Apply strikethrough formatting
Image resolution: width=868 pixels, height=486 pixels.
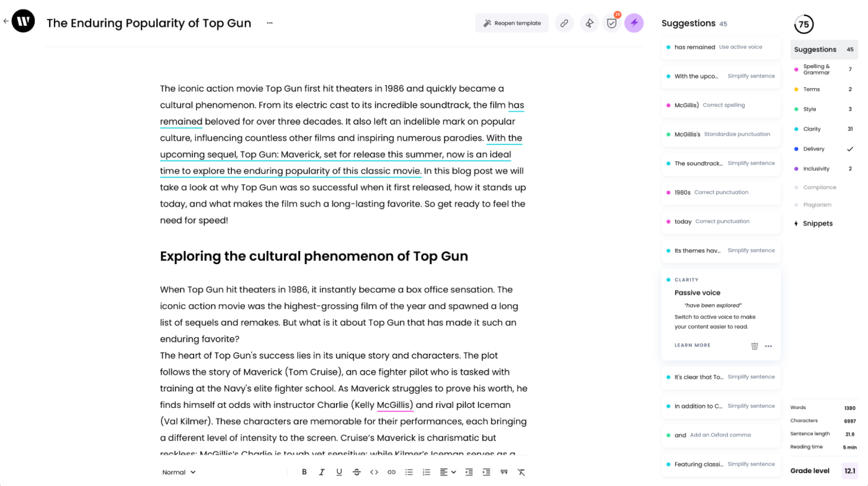[x=356, y=472]
